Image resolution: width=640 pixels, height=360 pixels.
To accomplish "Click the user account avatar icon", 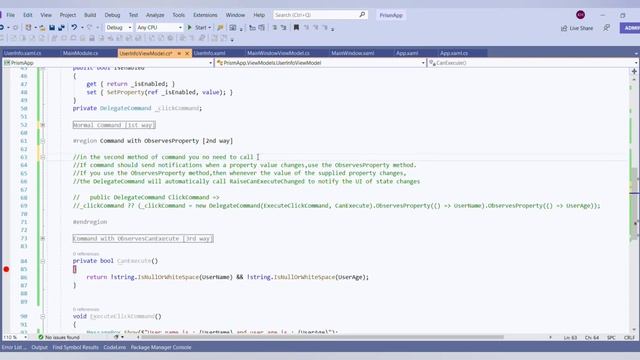I will click(x=580, y=15).
